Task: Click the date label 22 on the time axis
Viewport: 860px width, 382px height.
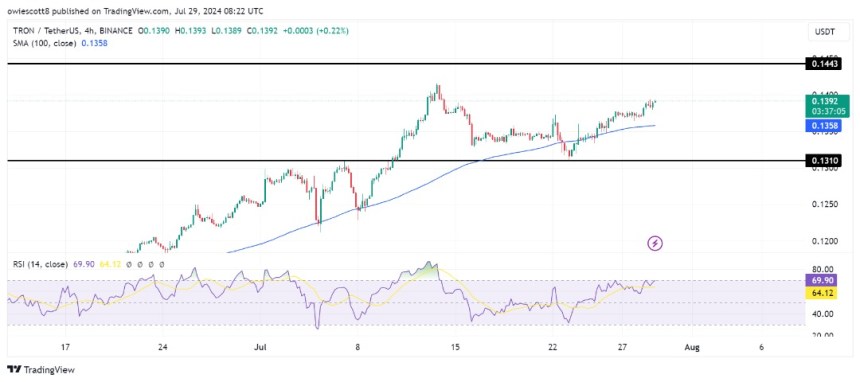Action: (x=552, y=347)
